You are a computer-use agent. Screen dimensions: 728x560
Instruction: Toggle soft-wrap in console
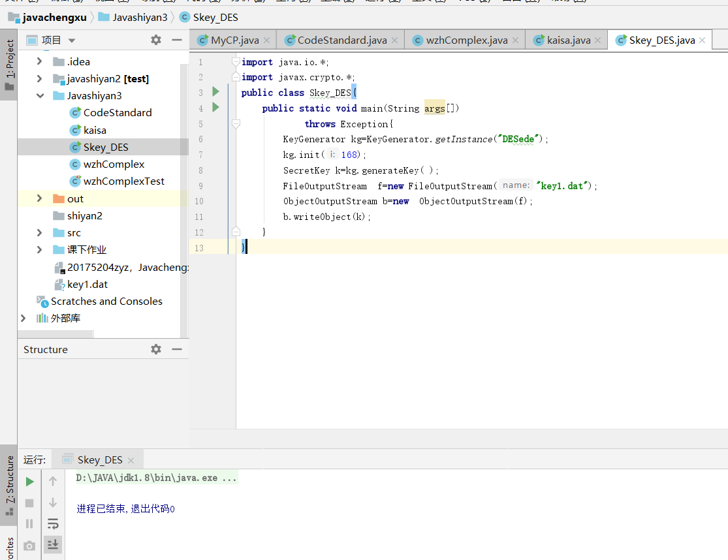click(x=53, y=524)
